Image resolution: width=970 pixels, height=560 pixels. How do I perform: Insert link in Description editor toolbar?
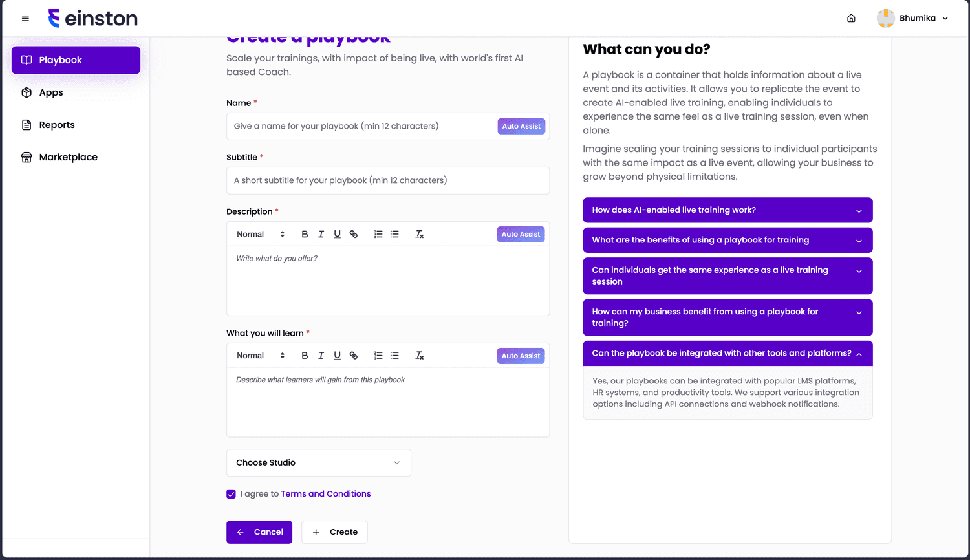pos(354,234)
